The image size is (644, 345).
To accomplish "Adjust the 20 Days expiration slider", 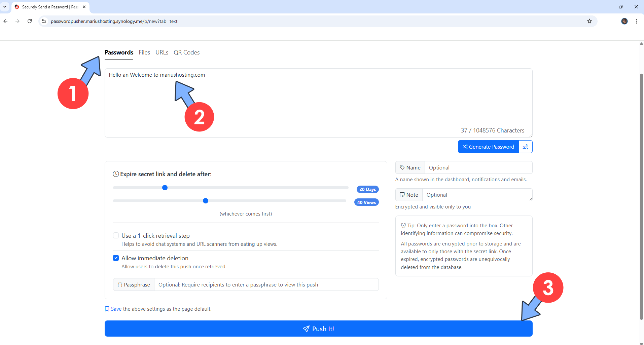I will pos(165,187).
